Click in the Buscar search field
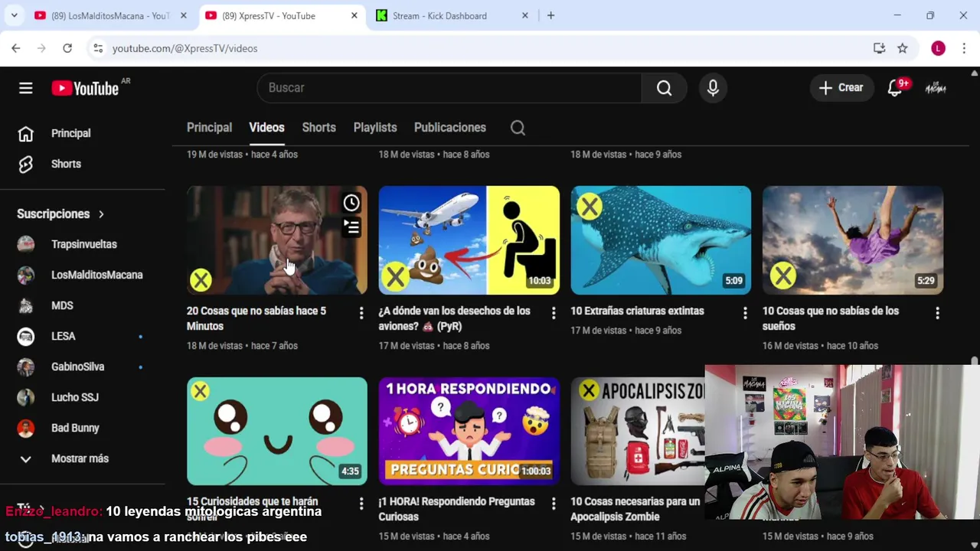The height and width of the screenshot is (551, 980). tap(449, 88)
